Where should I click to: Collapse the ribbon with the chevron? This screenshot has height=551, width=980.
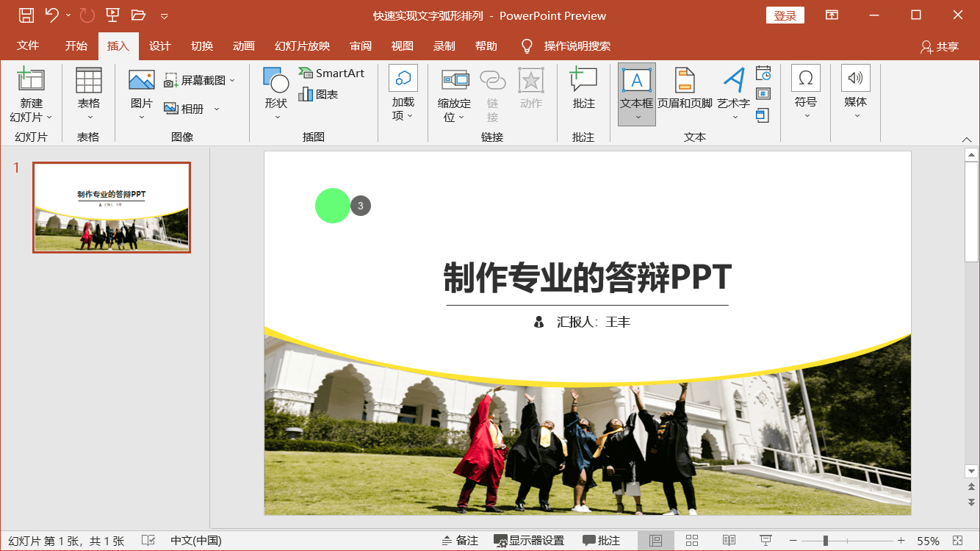tap(967, 140)
